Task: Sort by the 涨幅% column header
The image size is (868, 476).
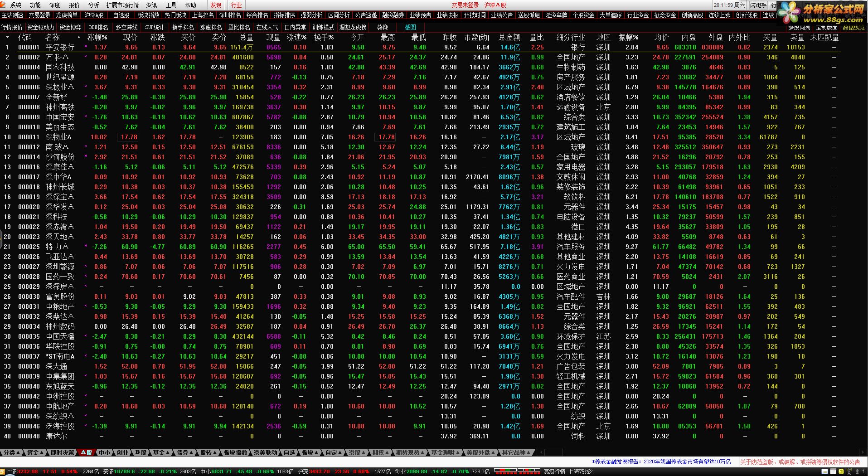Action: point(97,37)
